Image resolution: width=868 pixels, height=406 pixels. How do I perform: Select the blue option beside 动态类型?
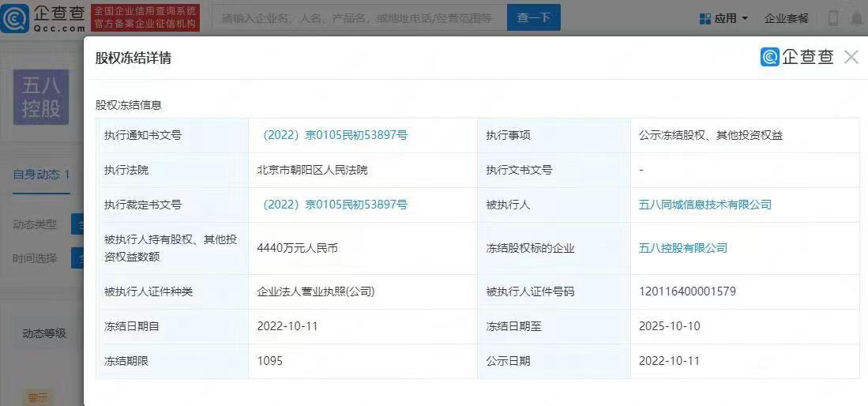pyautogui.click(x=77, y=224)
